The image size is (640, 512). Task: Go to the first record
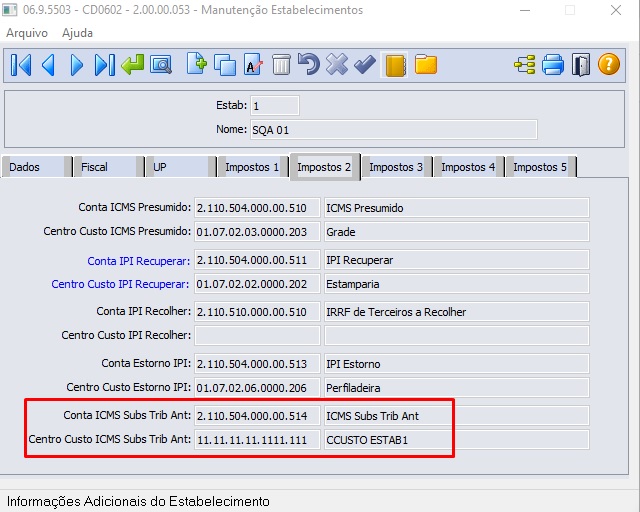coord(21,65)
